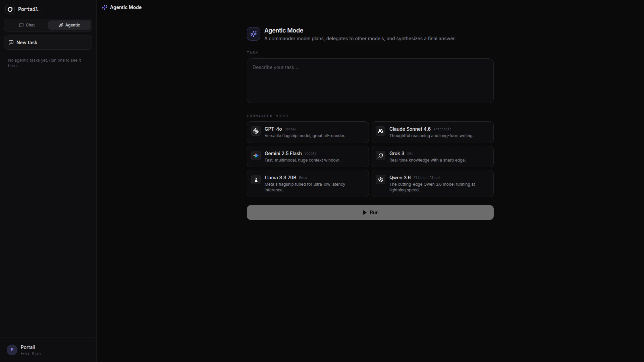Click the Qwen logo icon

(381, 180)
